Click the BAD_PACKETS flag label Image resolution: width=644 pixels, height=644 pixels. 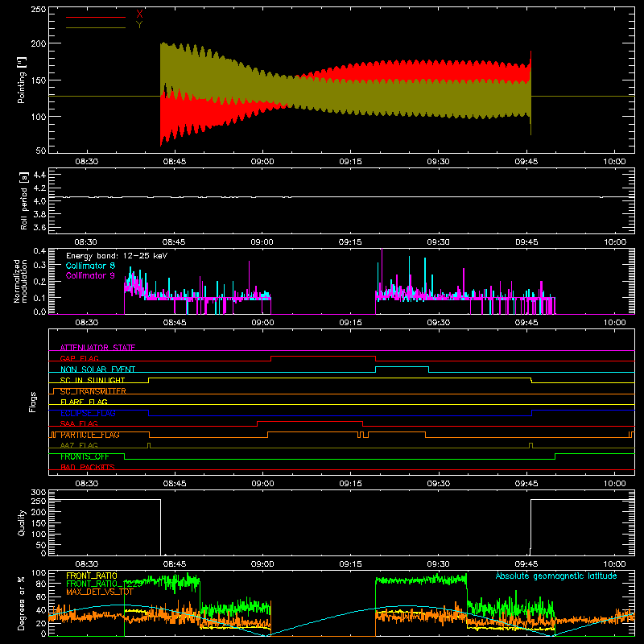coord(88,467)
